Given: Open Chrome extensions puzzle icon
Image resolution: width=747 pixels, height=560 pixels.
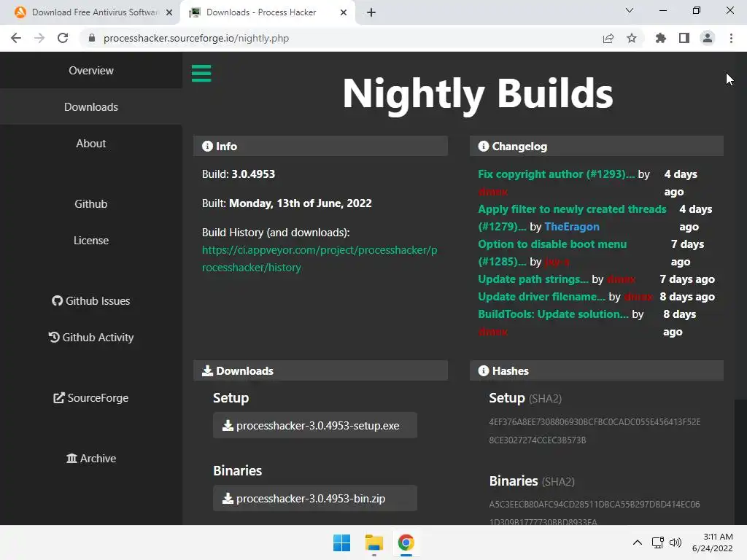Looking at the screenshot, I should [660, 38].
